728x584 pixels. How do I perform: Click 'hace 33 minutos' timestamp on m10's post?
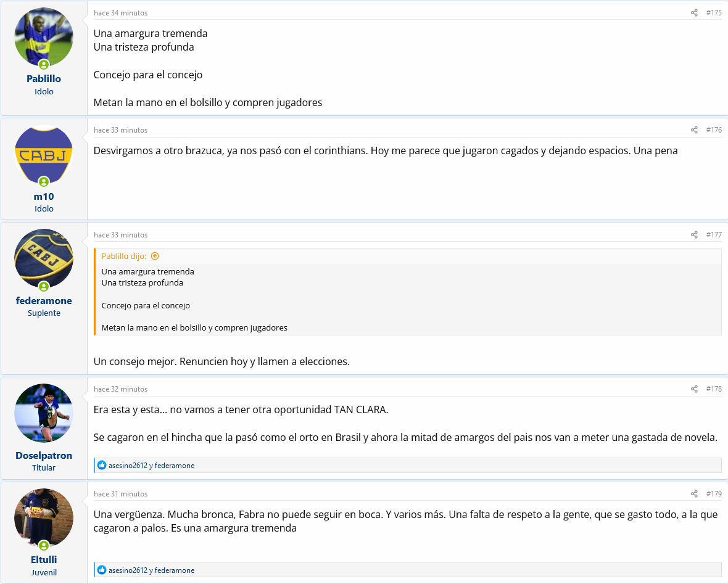[121, 131]
